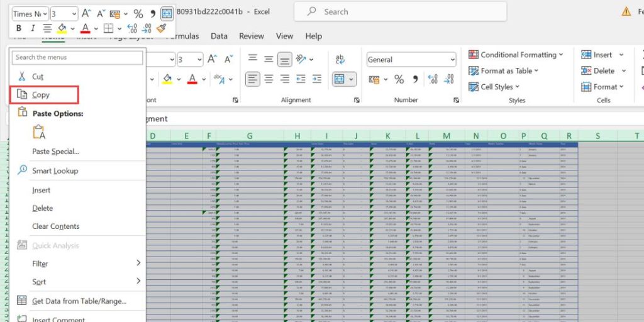Click Format Painter brush in mini toolbar
This screenshot has height=322, width=644.
pos(162,28)
